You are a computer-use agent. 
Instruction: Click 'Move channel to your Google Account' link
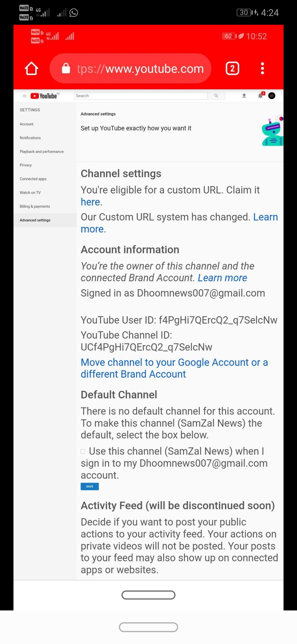(x=174, y=368)
